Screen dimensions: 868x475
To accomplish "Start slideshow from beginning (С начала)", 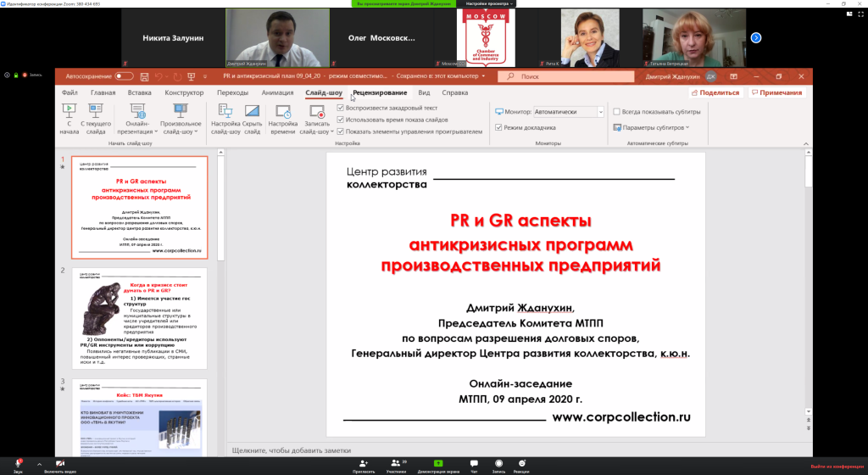I will (x=70, y=111).
